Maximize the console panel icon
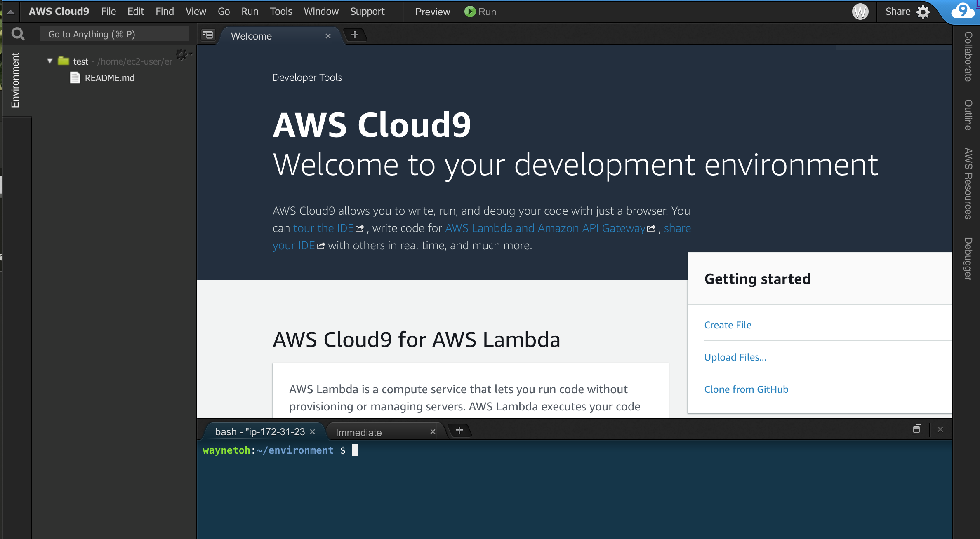The image size is (980, 539). coord(916,429)
